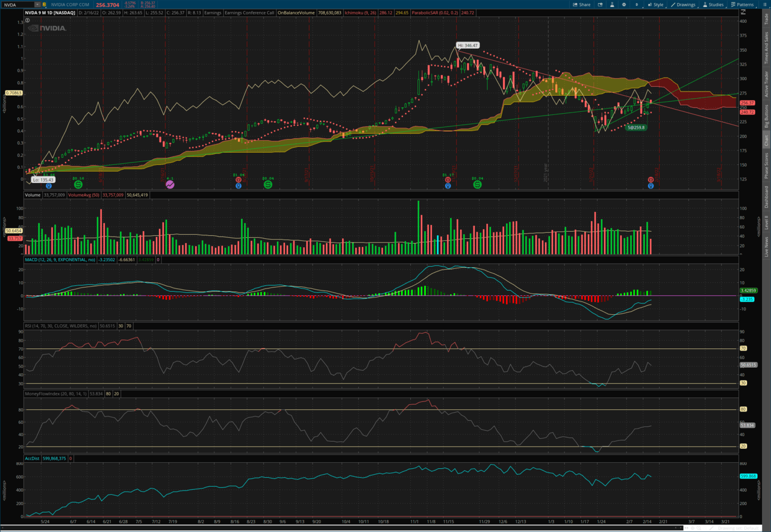Open the Phase Scores sidebar tab

tap(766, 167)
